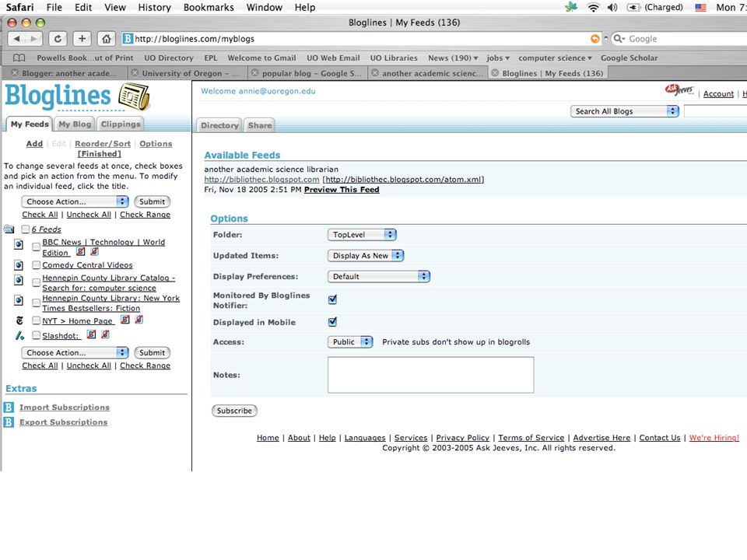Switch to 'popular blog - Google S...' browser tab

(x=308, y=73)
